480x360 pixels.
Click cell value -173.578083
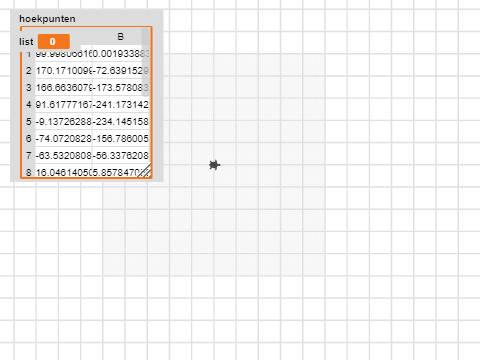(x=121, y=88)
